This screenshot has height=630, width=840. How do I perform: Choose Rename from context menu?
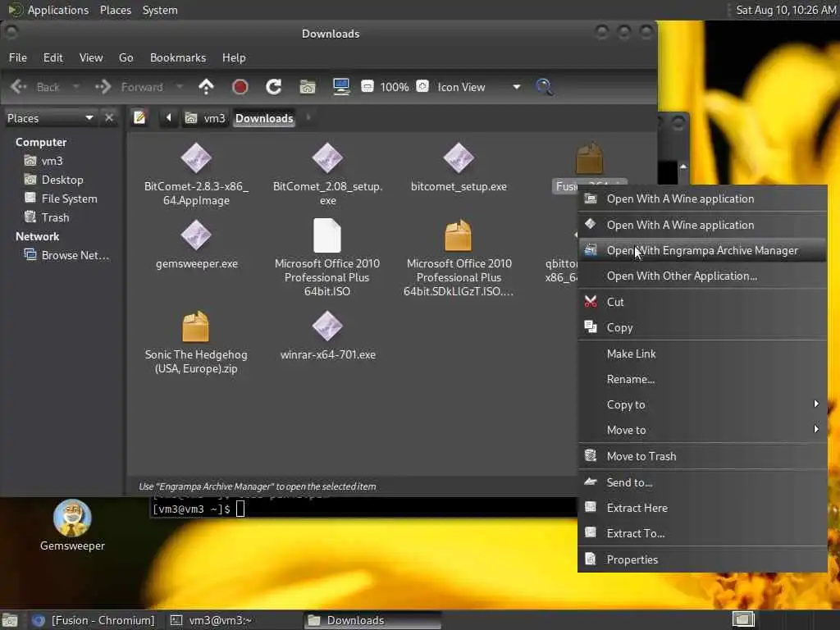[702, 379]
